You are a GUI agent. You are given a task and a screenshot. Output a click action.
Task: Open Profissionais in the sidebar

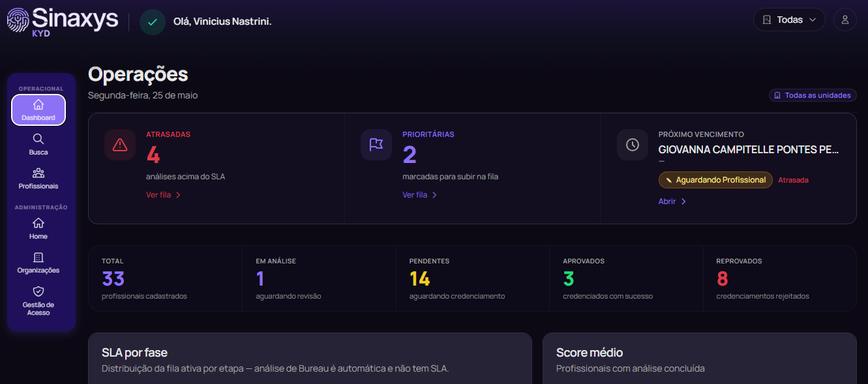coord(38,179)
